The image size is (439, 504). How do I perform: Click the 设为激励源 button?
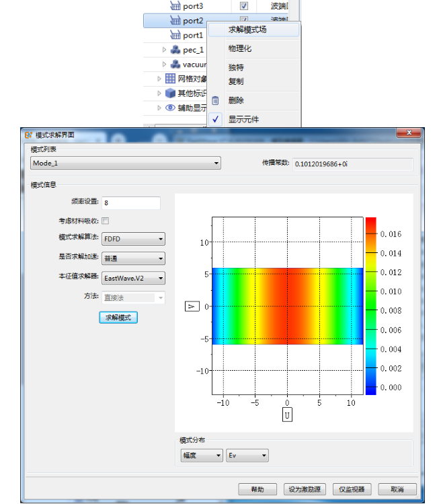pyautogui.click(x=305, y=489)
